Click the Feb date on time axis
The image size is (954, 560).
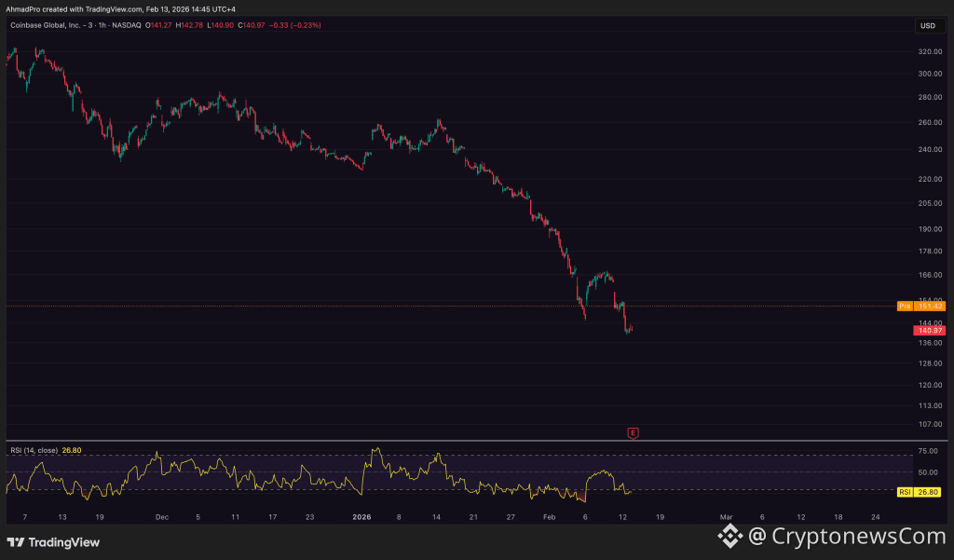point(549,517)
